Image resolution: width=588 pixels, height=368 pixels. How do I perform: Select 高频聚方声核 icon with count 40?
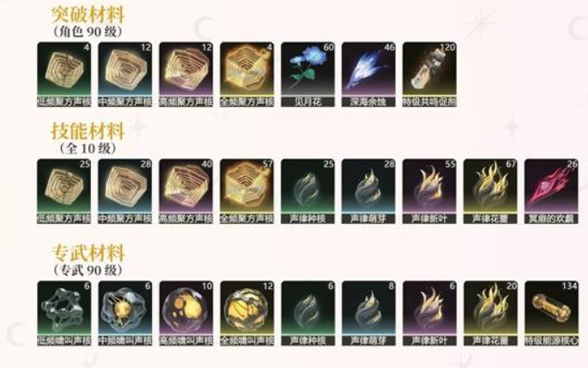186,191
